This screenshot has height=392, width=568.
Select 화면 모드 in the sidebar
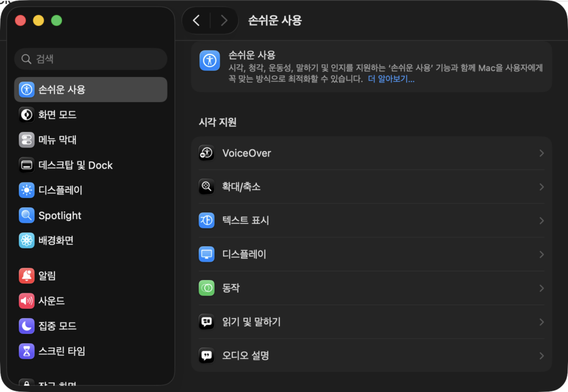90,115
